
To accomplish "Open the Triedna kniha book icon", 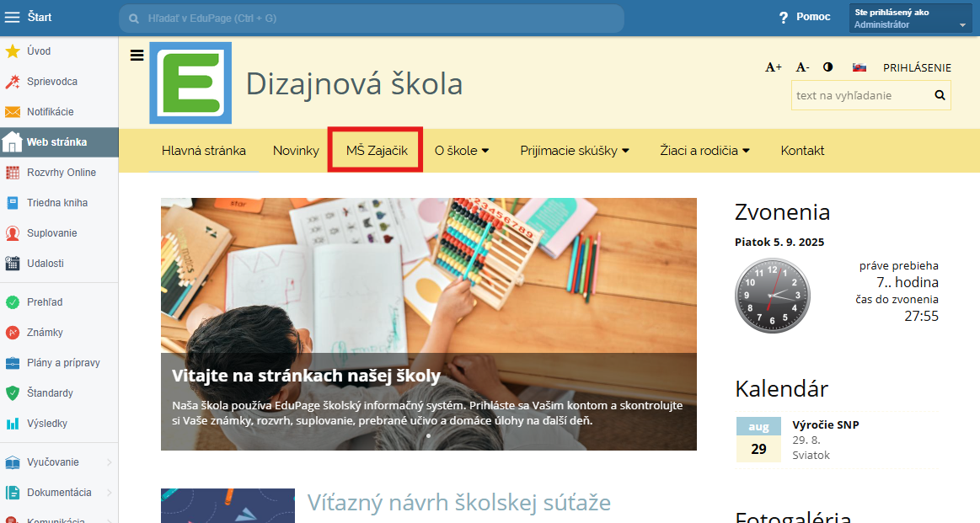I will tap(13, 203).
